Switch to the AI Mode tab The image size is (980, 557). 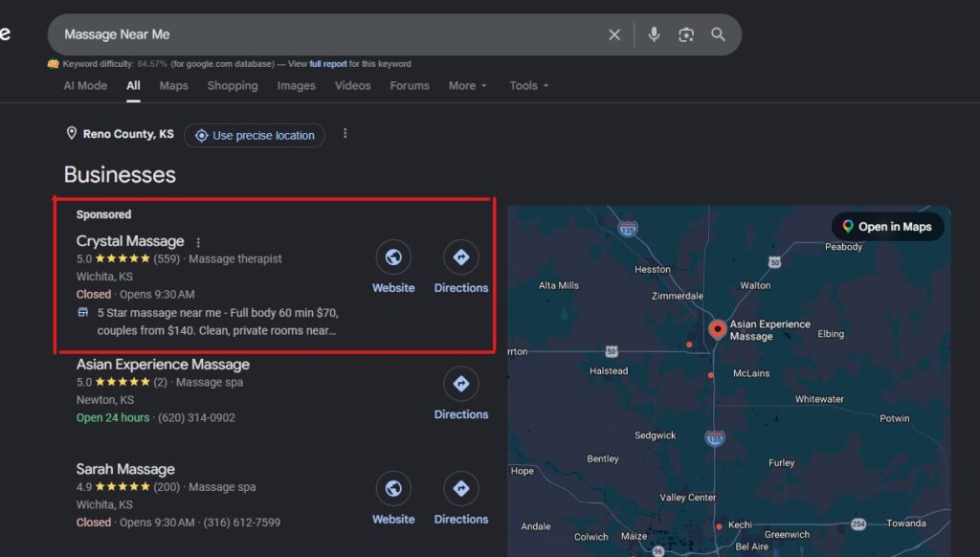[85, 85]
